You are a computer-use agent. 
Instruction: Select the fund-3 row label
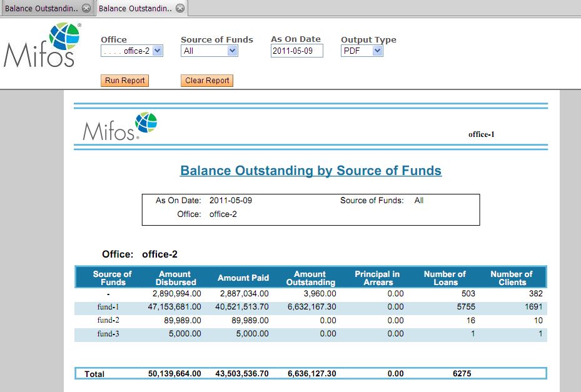point(108,334)
